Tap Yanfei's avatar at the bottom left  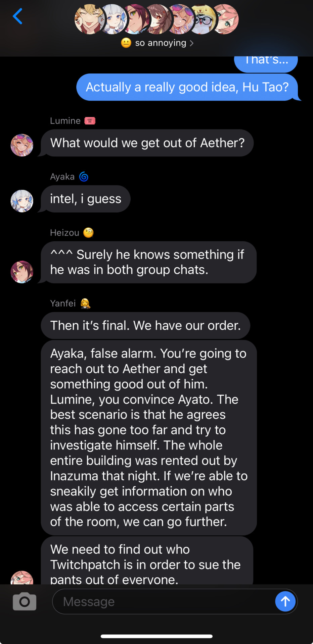pyautogui.click(x=22, y=578)
